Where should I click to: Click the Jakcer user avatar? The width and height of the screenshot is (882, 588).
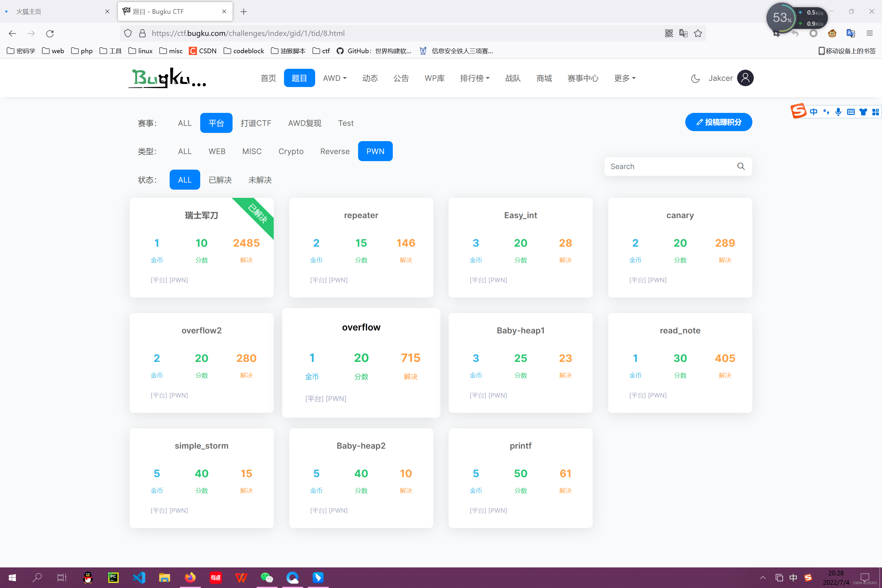[745, 78]
